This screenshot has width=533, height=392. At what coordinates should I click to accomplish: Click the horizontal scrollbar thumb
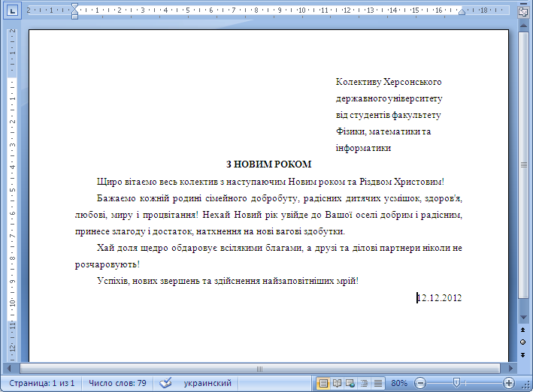coord(259,369)
